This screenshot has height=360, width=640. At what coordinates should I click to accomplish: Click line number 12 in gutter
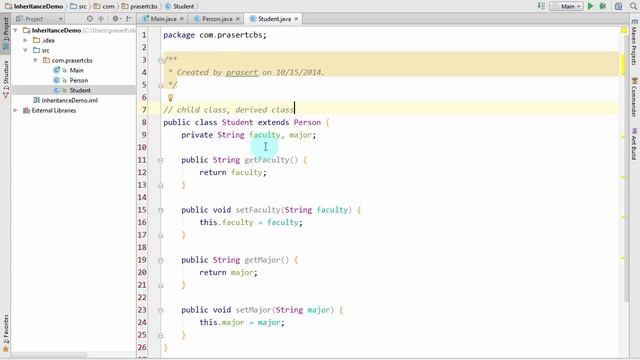click(x=142, y=172)
